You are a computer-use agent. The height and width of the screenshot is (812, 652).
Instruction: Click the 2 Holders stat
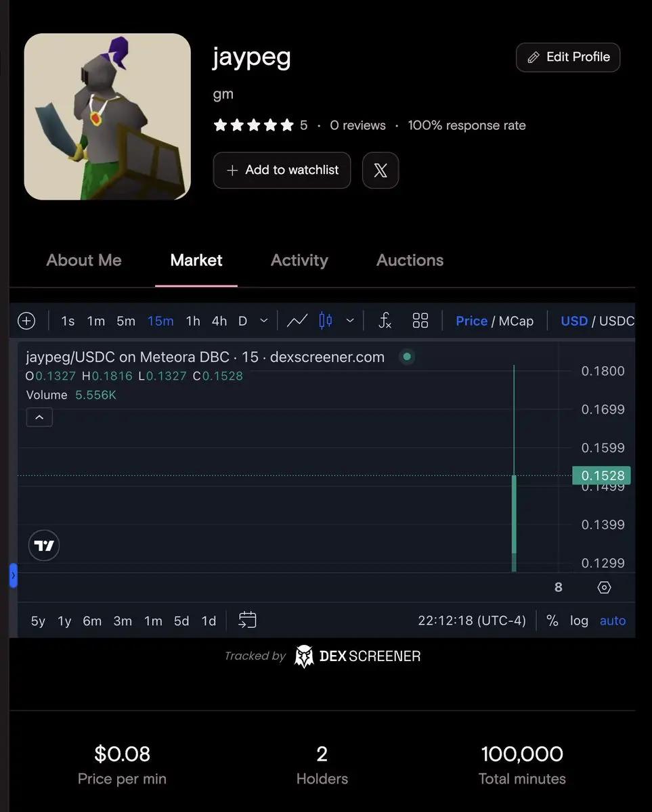(x=322, y=765)
